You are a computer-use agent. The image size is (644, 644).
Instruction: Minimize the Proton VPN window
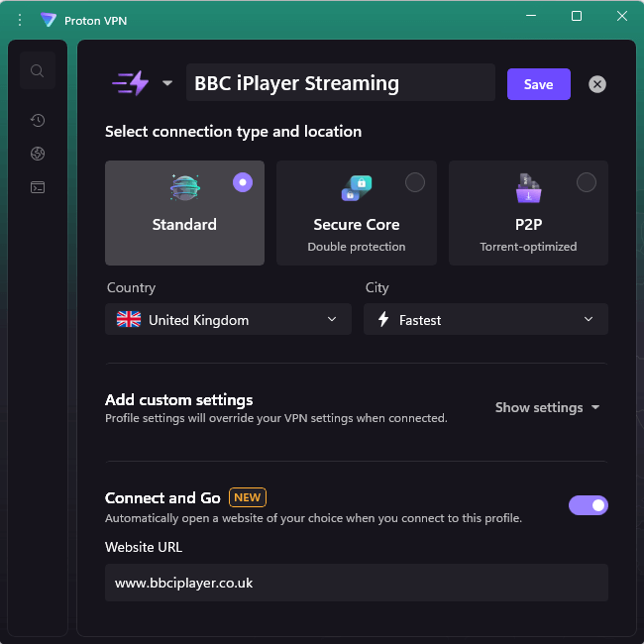click(x=531, y=16)
